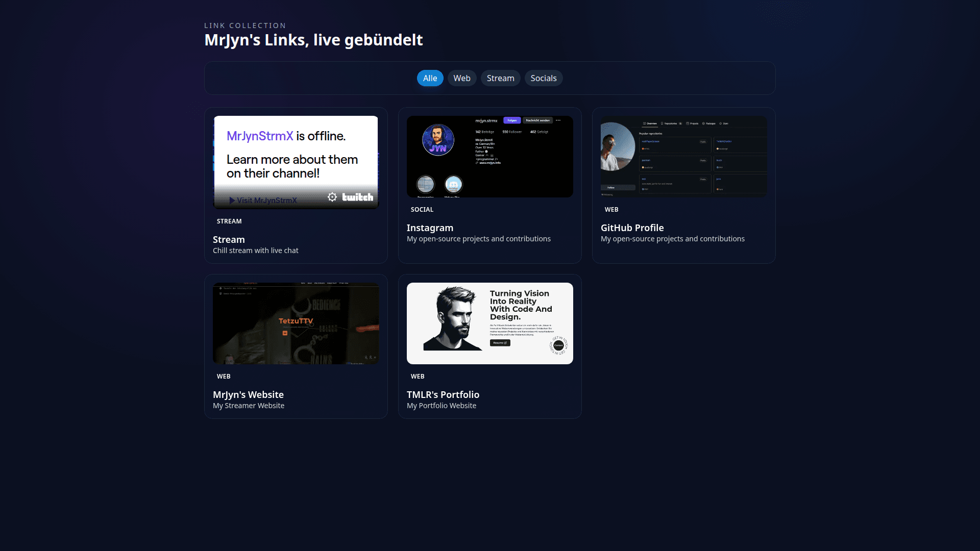Filter links by Web
This screenshot has height=551, width=980.
pos(461,78)
